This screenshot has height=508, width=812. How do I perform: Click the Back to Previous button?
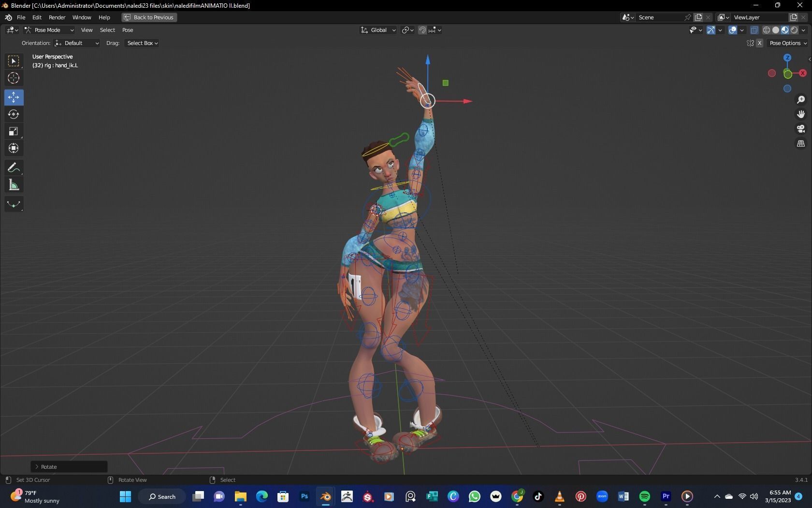[x=149, y=17]
